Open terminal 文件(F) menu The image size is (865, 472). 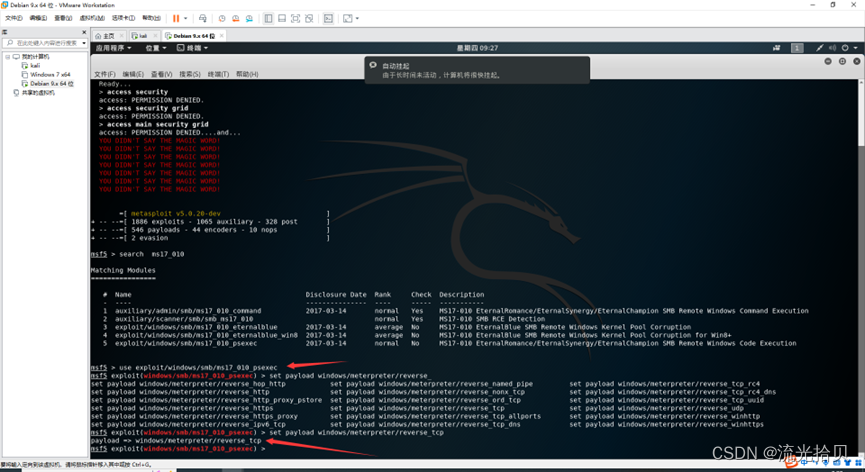[104, 74]
